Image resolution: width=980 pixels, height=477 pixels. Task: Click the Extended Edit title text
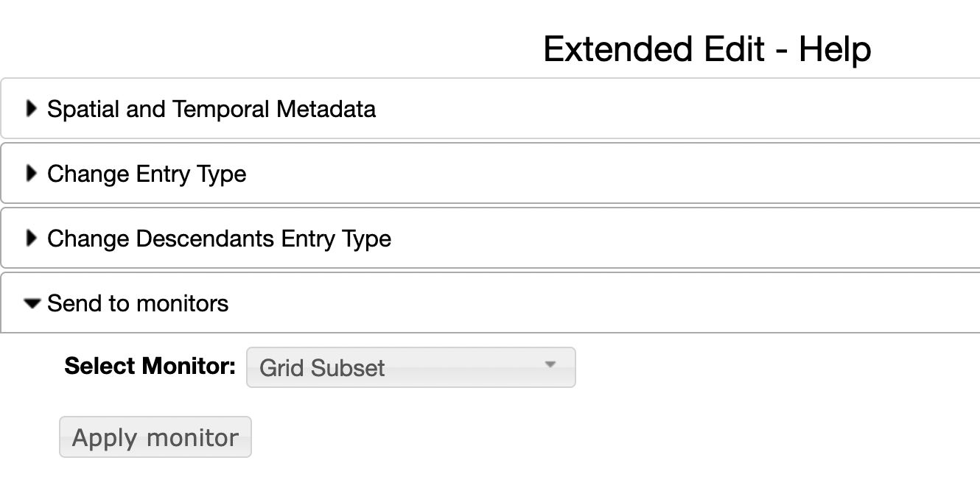point(654,49)
